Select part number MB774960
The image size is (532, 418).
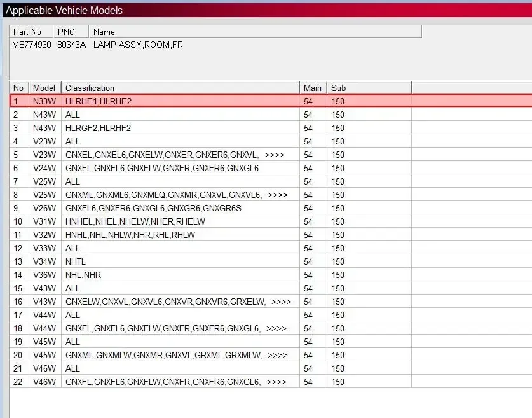pos(32,45)
